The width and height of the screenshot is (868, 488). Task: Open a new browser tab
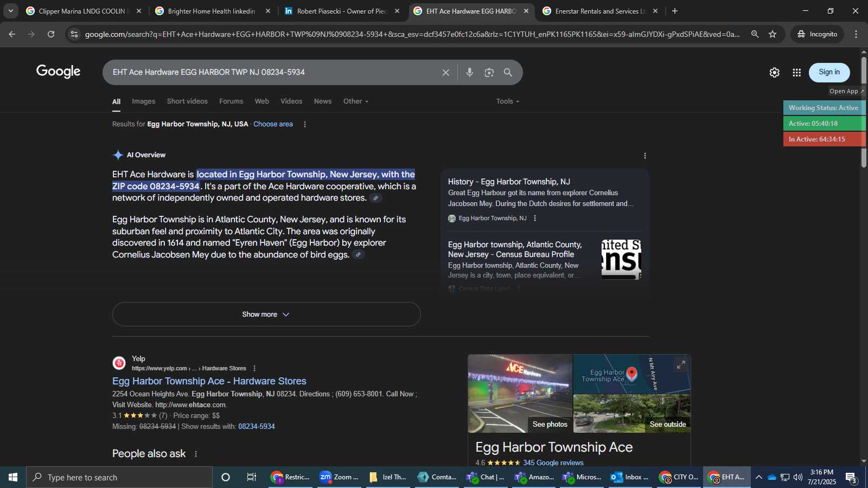point(675,11)
